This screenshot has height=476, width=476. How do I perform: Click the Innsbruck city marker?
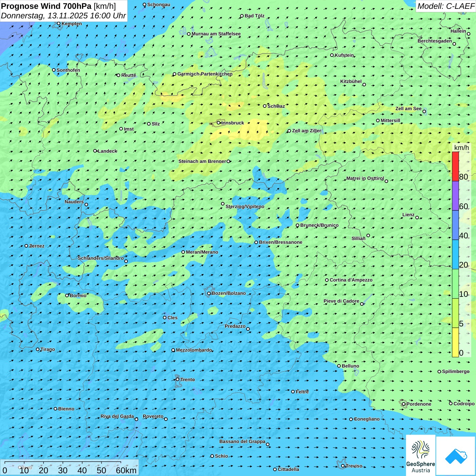click(x=219, y=123)
